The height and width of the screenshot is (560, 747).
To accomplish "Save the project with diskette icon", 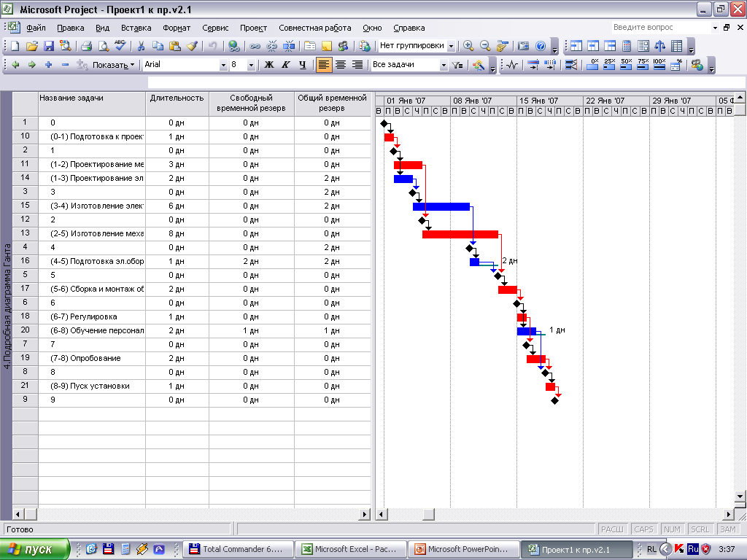I will 49,46.
